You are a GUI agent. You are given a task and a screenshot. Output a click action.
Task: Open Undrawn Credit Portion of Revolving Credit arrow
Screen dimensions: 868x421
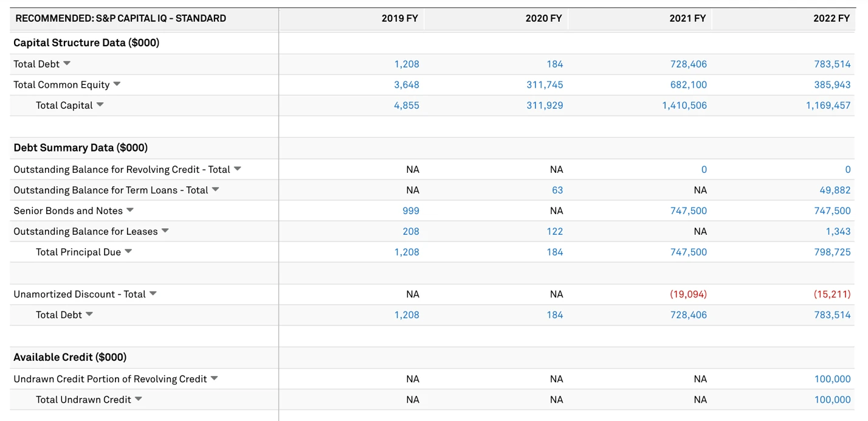click(x=214, y=379)
